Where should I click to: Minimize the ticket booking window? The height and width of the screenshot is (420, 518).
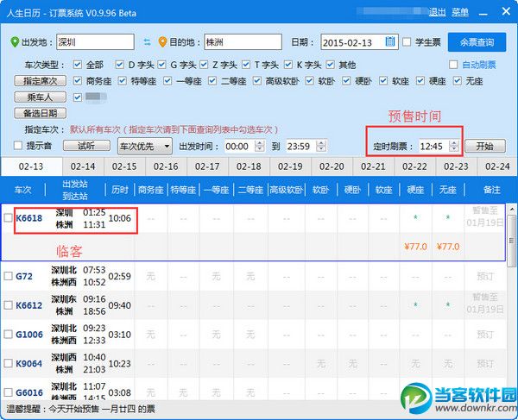point(483,13)
